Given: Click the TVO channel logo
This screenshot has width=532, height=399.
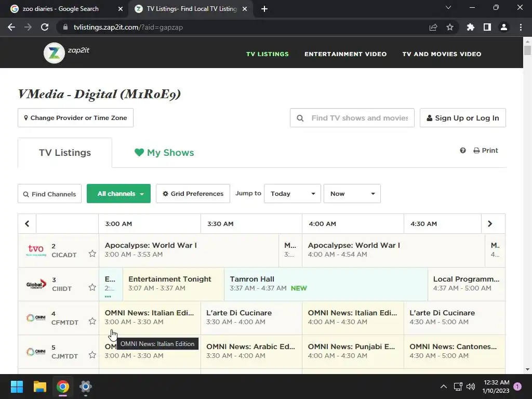Looking at the screenshot, I should pos(36,250).
